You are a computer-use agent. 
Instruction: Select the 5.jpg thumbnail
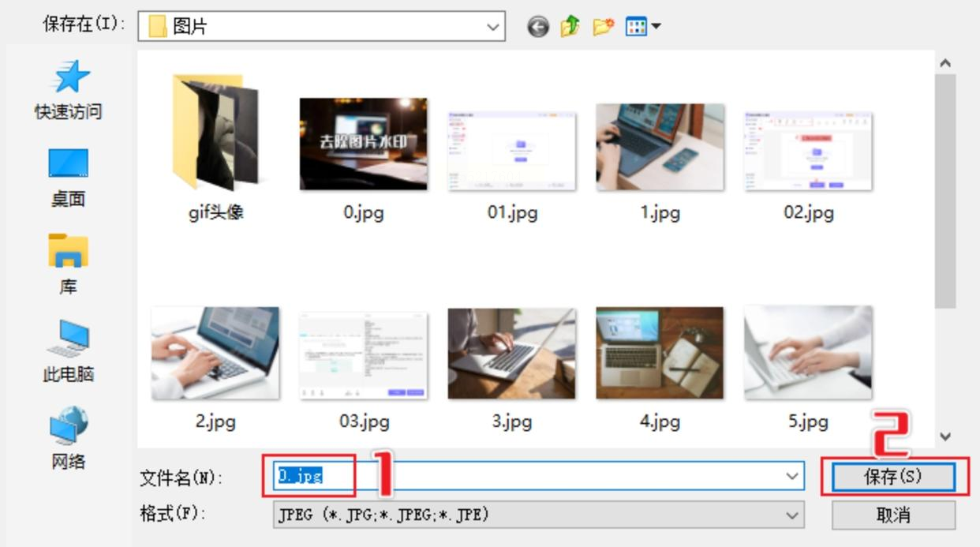[x=808, y=353]
